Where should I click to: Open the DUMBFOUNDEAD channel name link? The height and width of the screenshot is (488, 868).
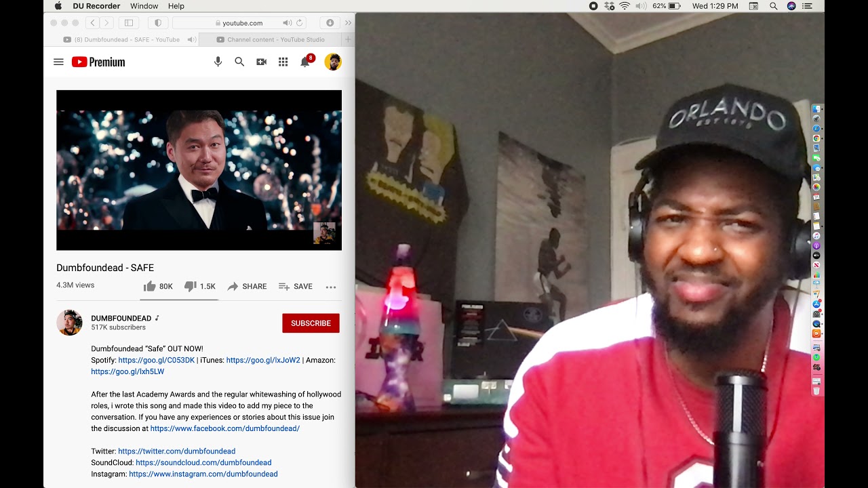click(121, 318)
